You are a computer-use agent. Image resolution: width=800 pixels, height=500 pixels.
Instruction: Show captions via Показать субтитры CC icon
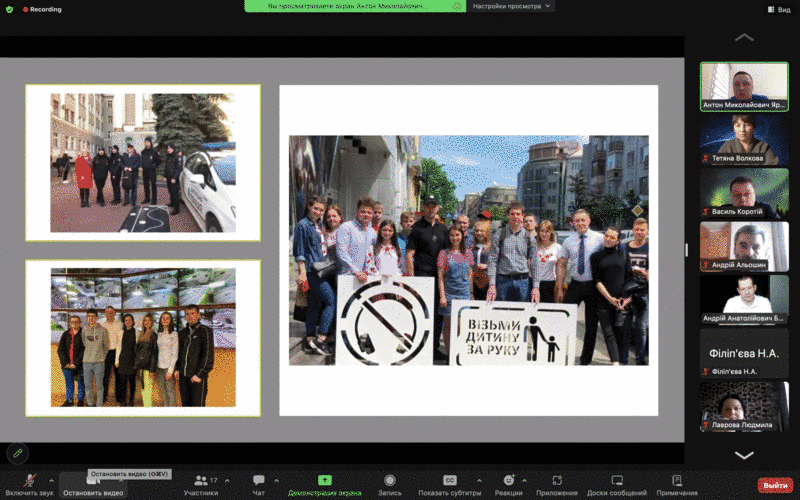tap(449, 480)
